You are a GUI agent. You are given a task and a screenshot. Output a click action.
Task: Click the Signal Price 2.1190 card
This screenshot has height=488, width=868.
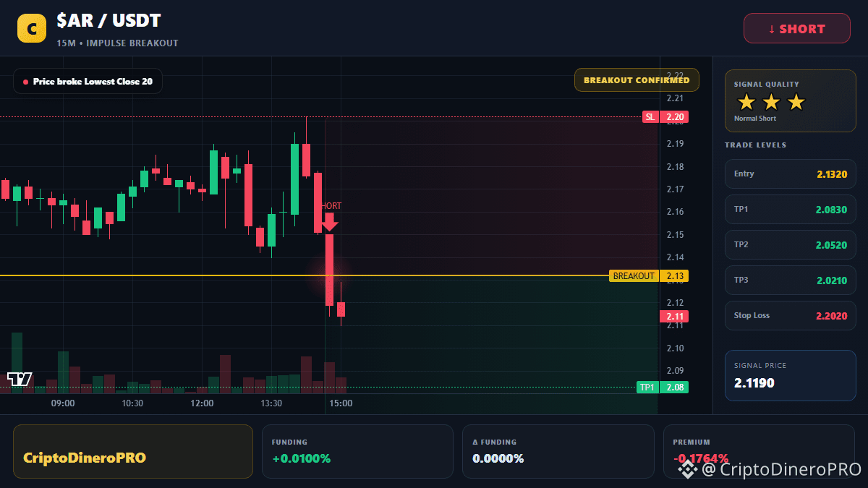click(791, 375)
